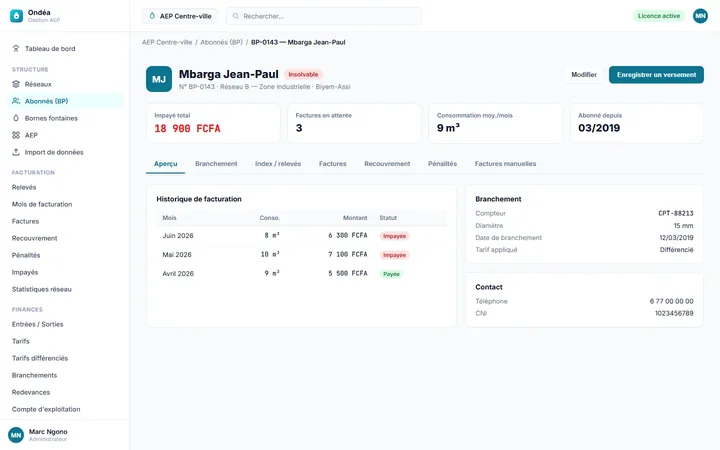Click the Insolvable status badge
This screenshot has height=450, width=720.
303,74
